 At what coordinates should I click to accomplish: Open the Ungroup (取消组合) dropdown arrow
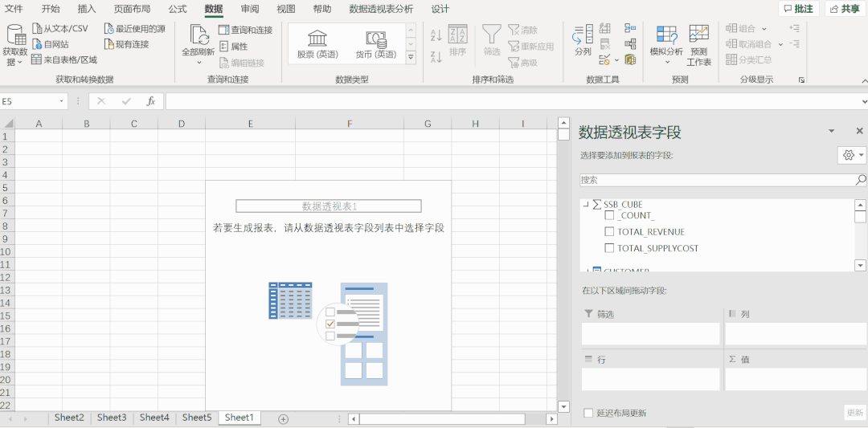point(780,44)
